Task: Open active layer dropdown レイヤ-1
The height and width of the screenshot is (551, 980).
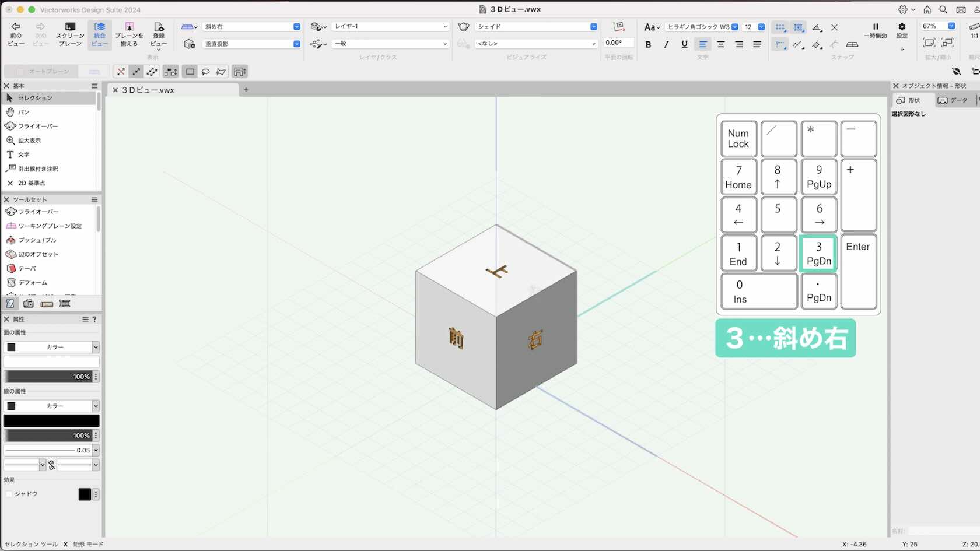Action: pyautogui.click(x=391, y=26)
